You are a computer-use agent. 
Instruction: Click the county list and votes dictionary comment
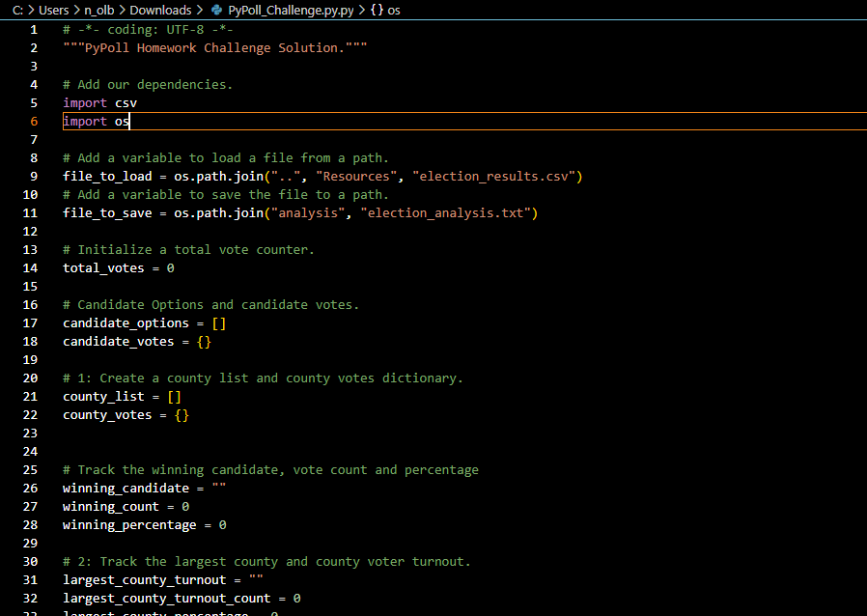(263, 378)
